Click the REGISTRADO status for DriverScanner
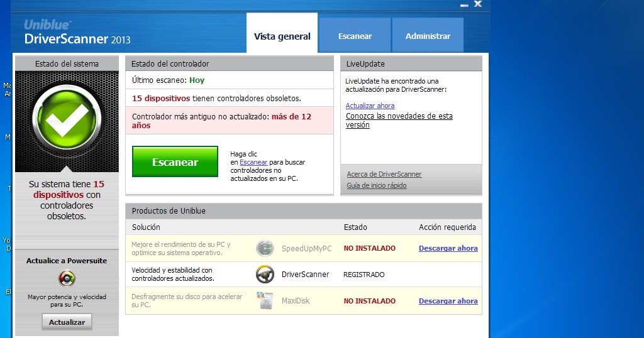Viewport: 644px width, 338px height. pos(364,275)
